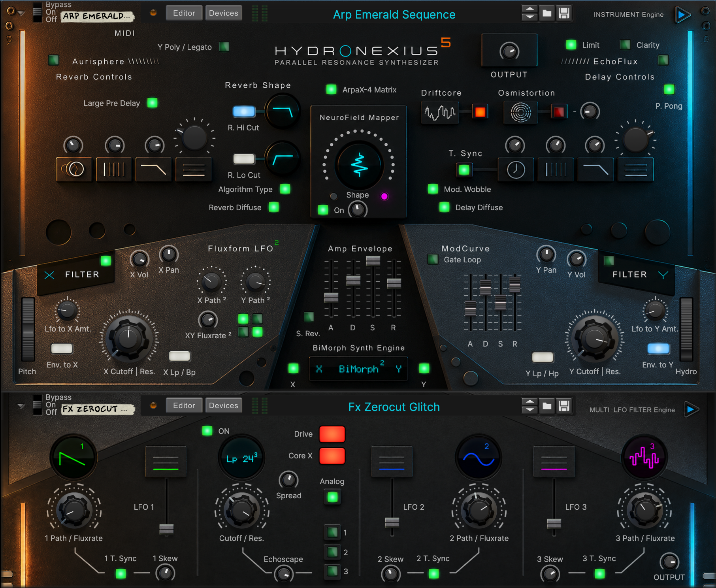This screenshot has height=588, width=716.
Task: Open Devices tab of Fx Zerocut device
Action: (224, 405)
